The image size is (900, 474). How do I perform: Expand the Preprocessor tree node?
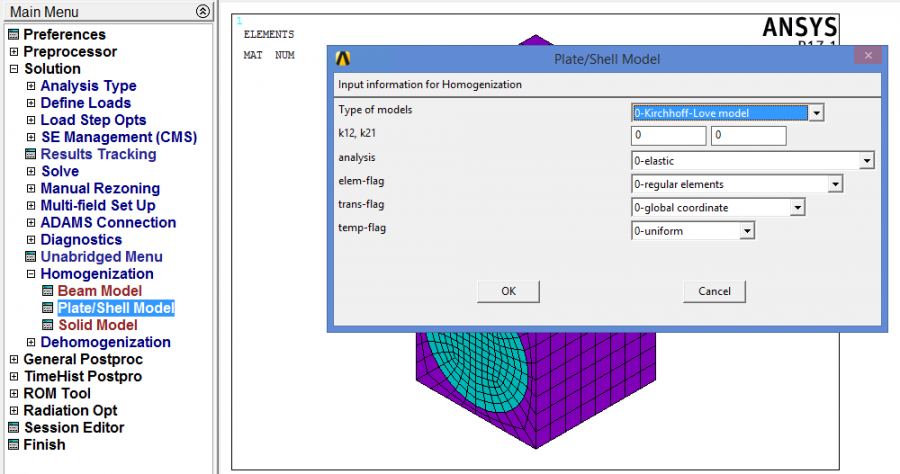(x=14, y=52)
